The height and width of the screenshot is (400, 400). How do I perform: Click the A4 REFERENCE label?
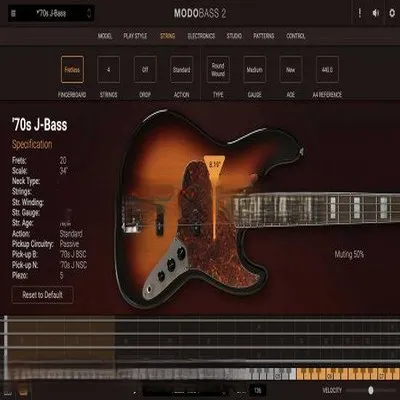[327, 95]
